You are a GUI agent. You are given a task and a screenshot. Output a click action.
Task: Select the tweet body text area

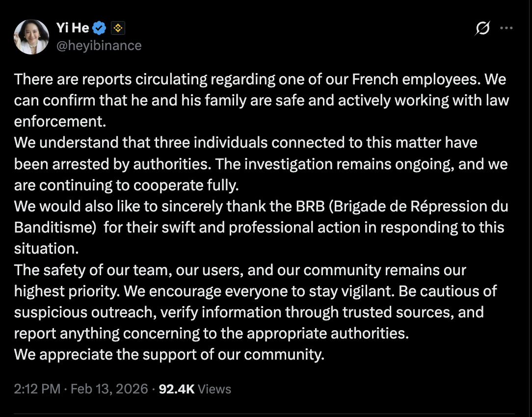260,216
